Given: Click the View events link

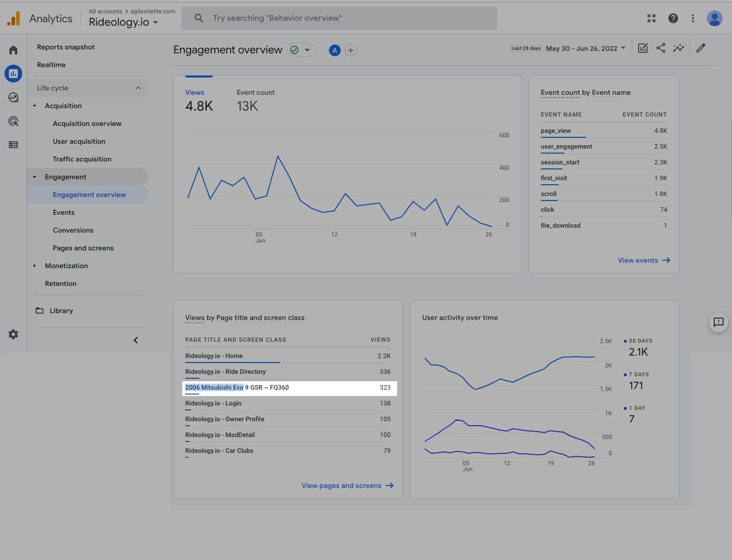Looking at the screenshot, I should click(x=644, y=260).
